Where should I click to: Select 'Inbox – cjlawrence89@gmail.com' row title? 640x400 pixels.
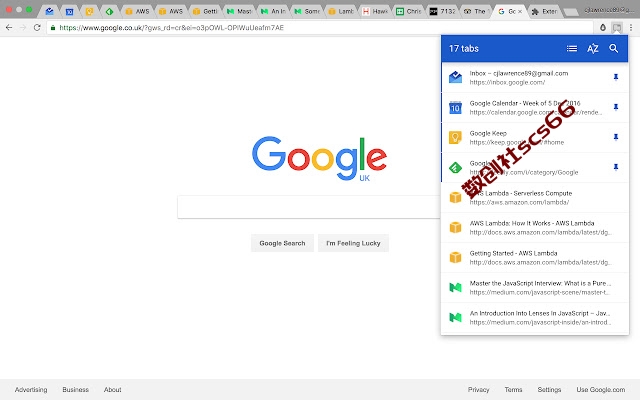point(518,73)
